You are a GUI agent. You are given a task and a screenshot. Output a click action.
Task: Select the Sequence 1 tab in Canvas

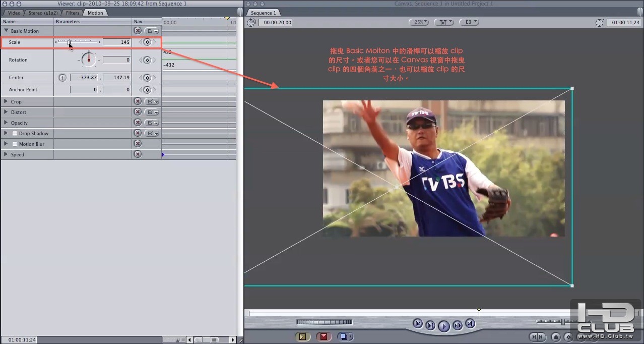click(x=264, y=13)
